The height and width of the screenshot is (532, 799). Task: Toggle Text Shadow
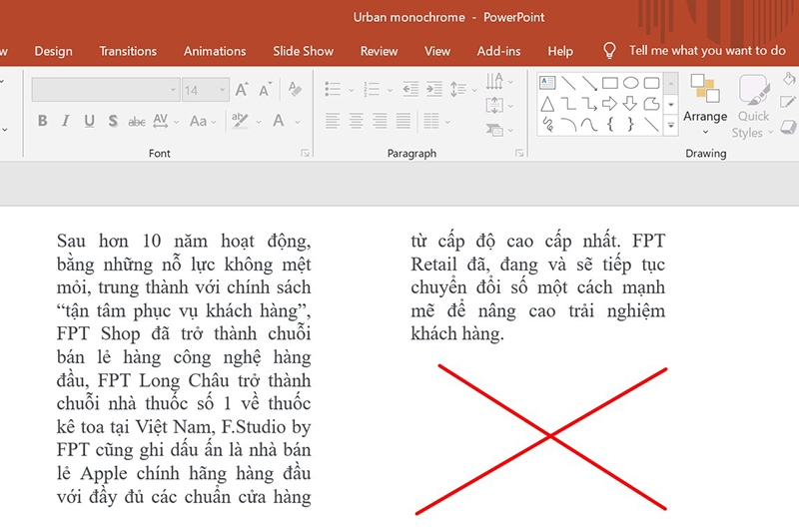point(113,121)
